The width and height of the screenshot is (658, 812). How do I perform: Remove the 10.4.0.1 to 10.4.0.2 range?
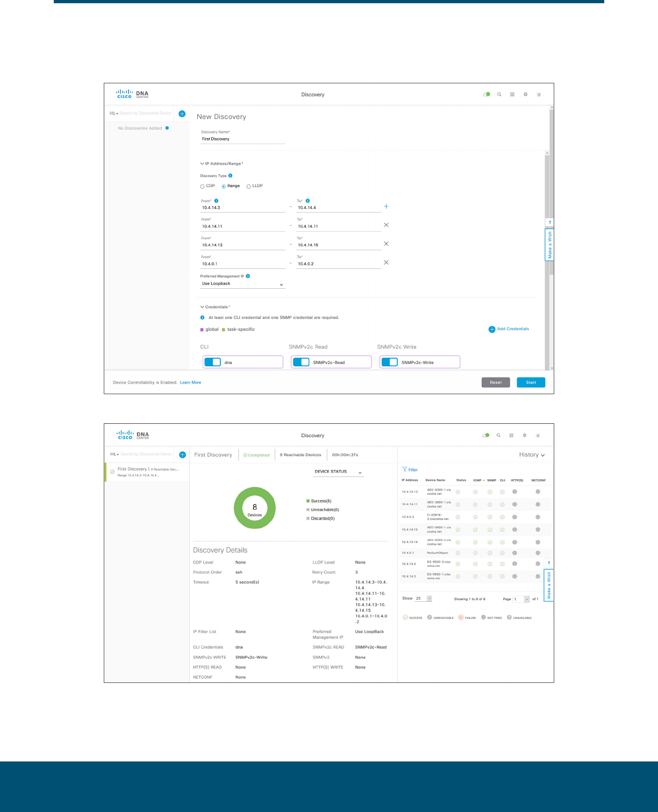tap(386, 262)
